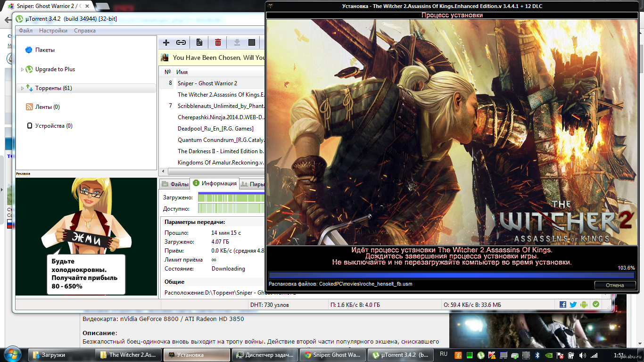Click Add Torrent from URL link icon
This screenshot has width=644, height=362.
pyautogui.click(x=181, y=42)
